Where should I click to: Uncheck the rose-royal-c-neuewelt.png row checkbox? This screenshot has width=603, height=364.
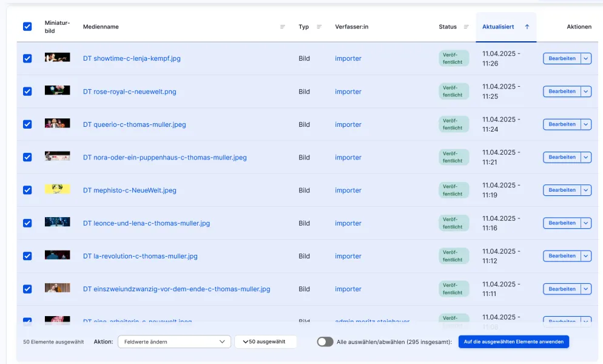click(x=27, y=92)
